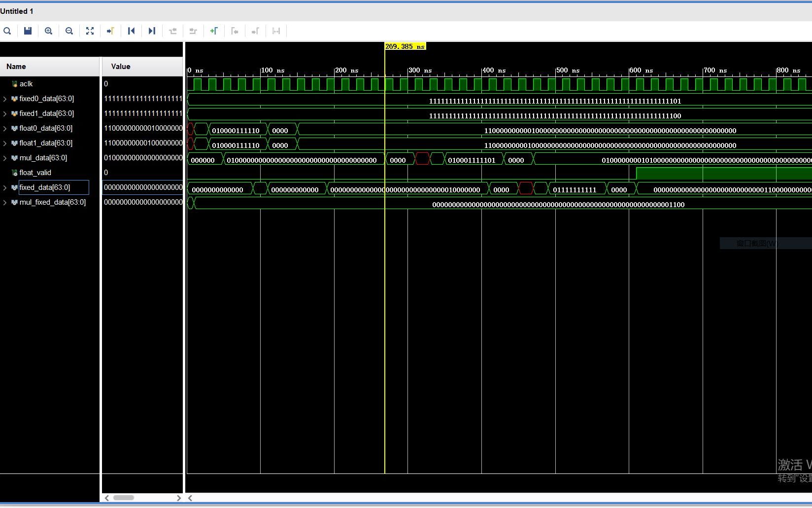Save the waveform configuration
This screenshot has width=812, height=508.
28,31
